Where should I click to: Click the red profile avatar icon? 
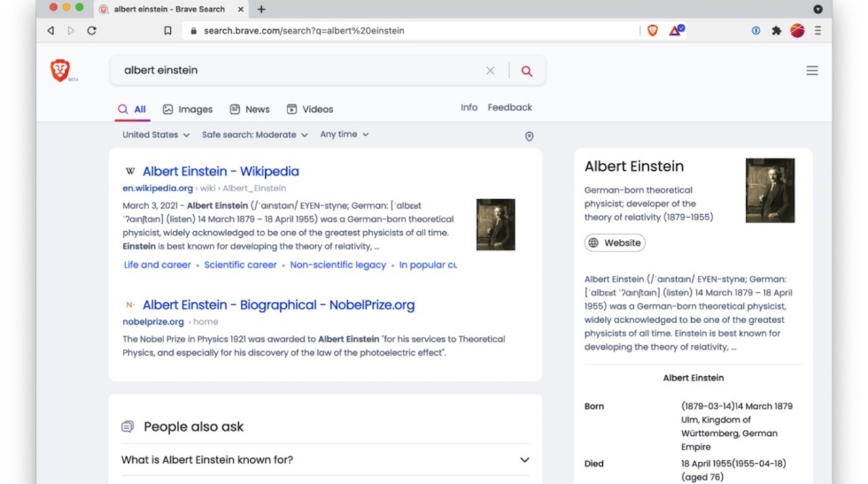[797, 31]
